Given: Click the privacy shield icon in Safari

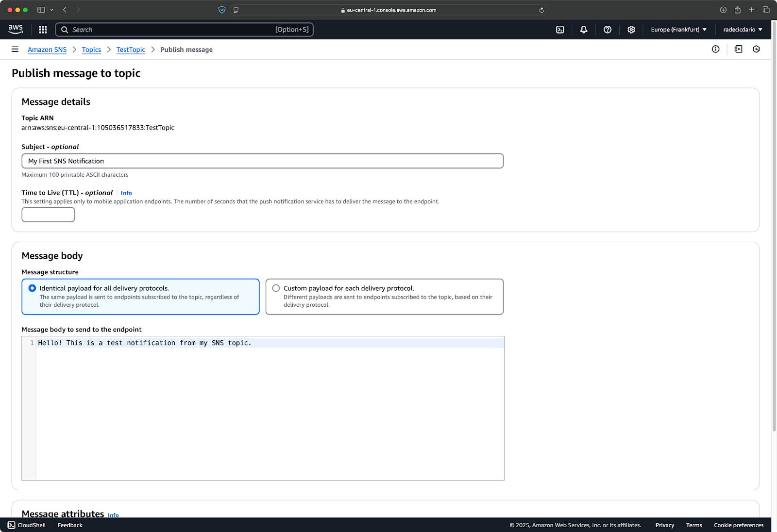Looking at the screenshot, I should [x=222, y=10].
